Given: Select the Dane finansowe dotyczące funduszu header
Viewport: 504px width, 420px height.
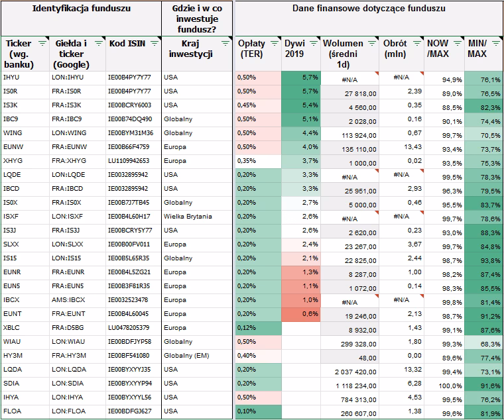Looking at the screenshot, I should pos(369,9).
